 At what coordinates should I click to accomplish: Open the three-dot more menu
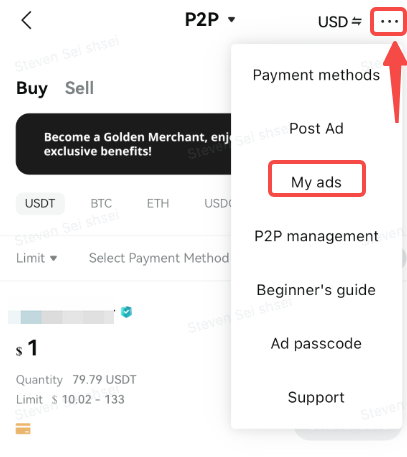click(x=389, y=22)
